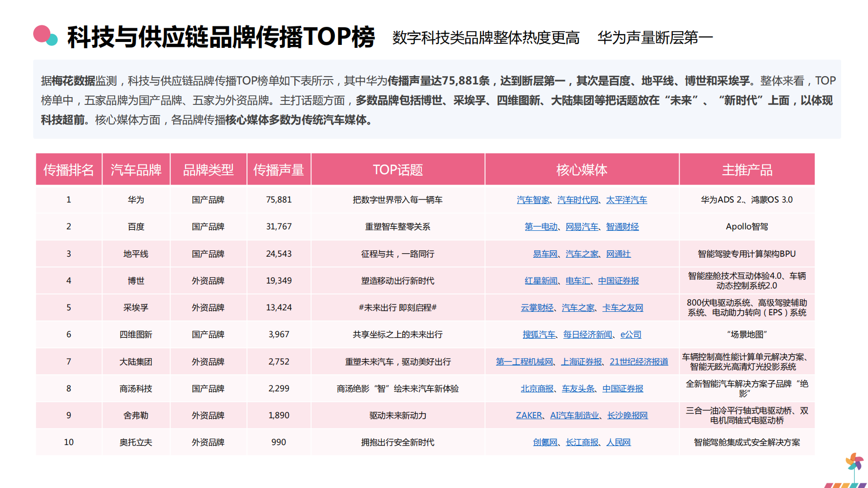Screen dimensions: 868x488
Task: Follow the 网易汽车 link
Action: (582, 227)
